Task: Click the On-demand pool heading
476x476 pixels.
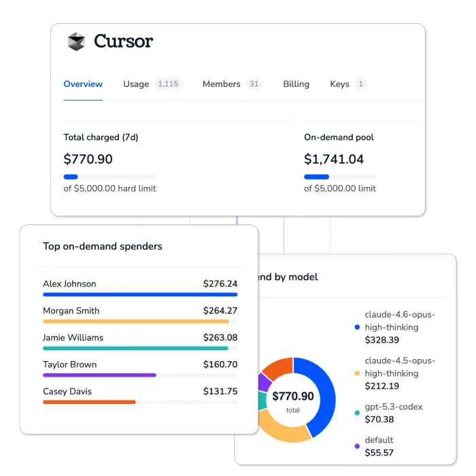Action: point(339,137)
